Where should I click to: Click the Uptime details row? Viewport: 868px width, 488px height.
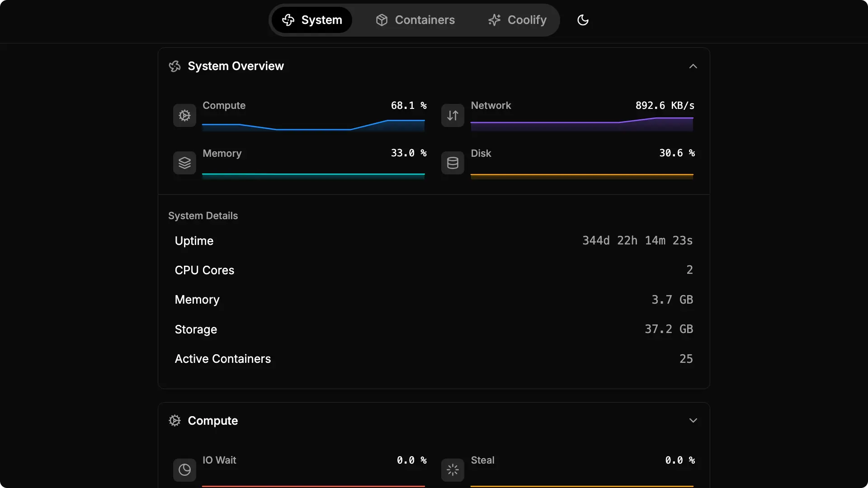pyautogui.click(x=434, y=241)
